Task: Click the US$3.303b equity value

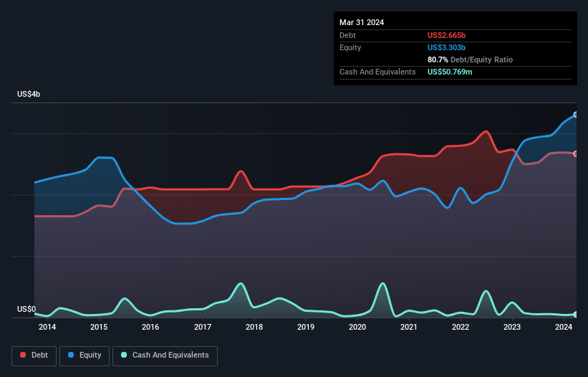Action: [446, 47]
